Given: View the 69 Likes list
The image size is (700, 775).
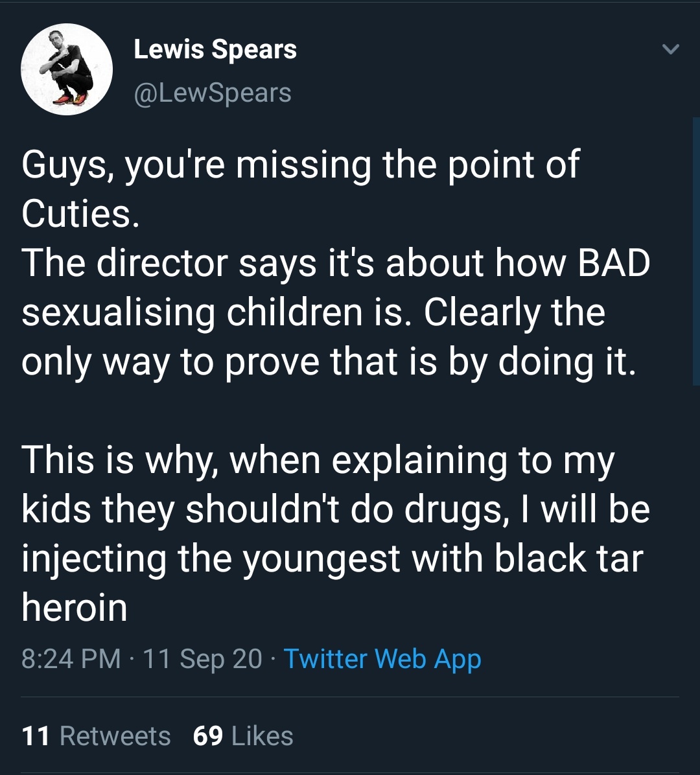Looking at the screenshot, I should click(x=243, y=736).
